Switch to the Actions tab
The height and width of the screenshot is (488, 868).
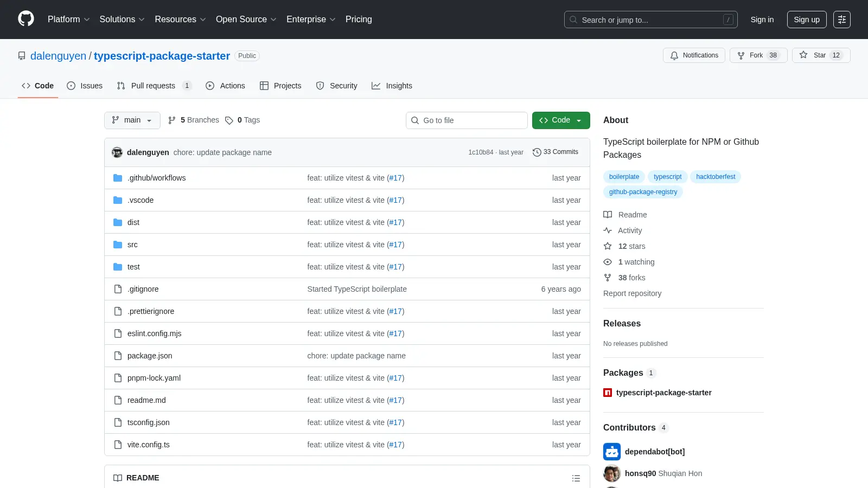pyautogui.click(x=226, y=86)
